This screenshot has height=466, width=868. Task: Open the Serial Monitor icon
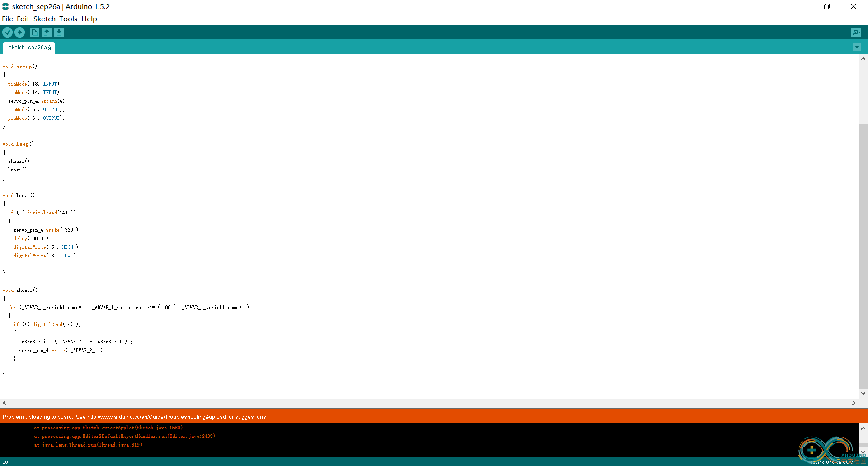coord(856,32)
